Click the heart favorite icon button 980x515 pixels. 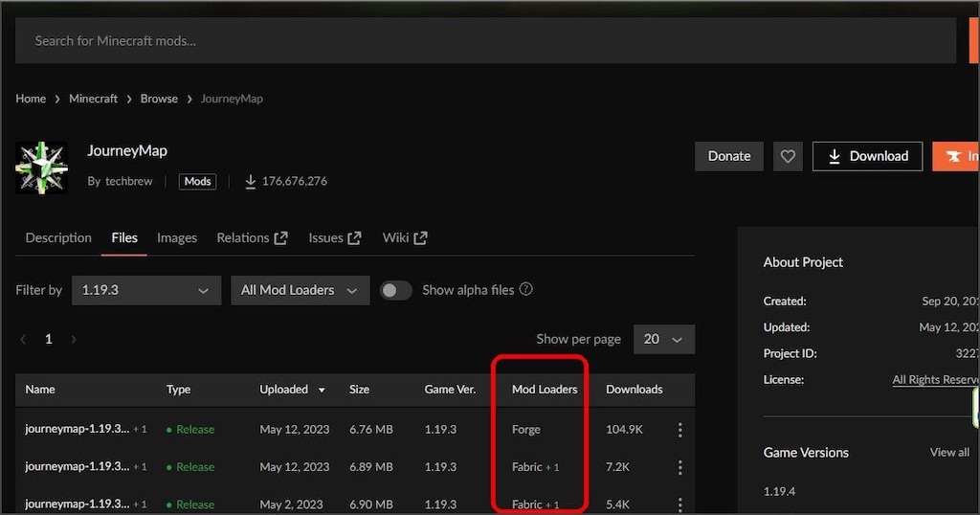click(788, 156)
